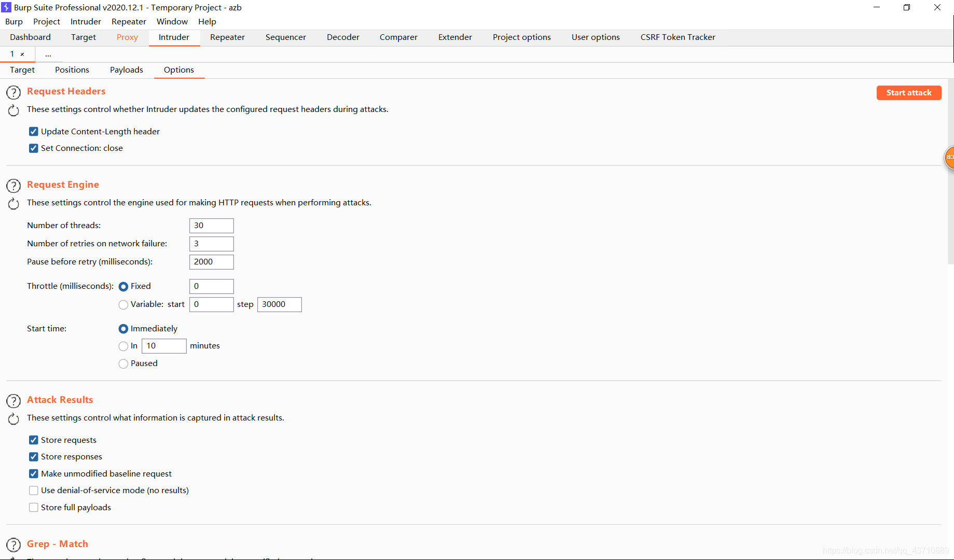Add new Intruder tab via ellipsis tab
Viewport: 954px width, 560px height.
coord(48,54)
